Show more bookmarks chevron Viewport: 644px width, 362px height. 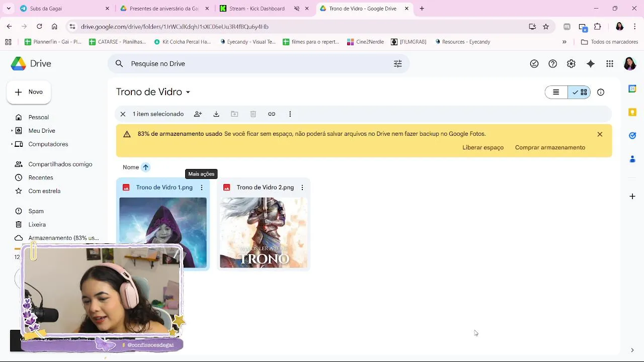[x=564, y=42]
